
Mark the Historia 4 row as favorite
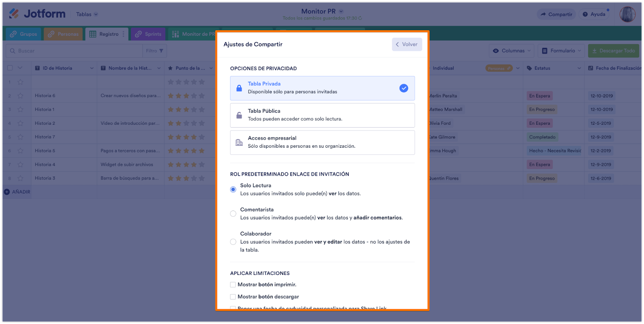point(21,164)
